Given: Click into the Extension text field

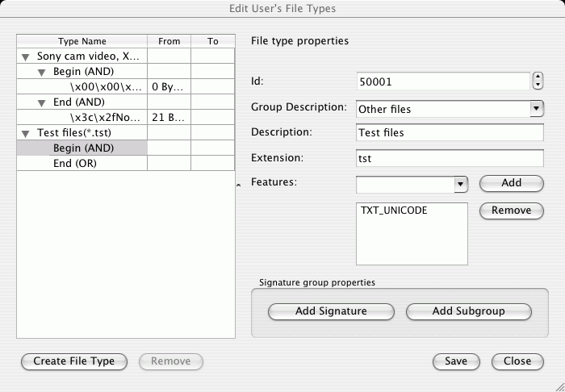Looking at the screenshot, I should pos(450,158).
